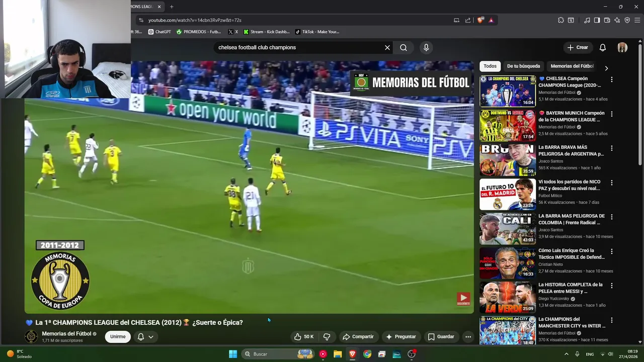Open the X bookmark
Screen dimensions: 644x362
coord(233,32)
